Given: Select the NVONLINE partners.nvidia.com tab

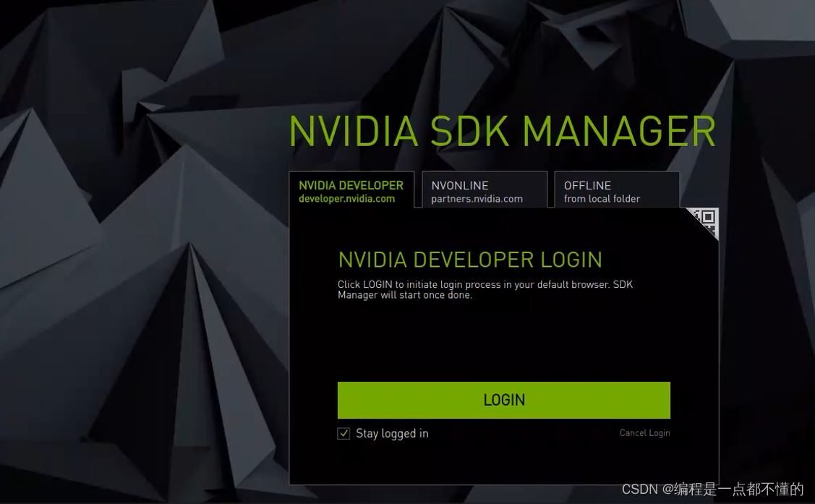Looking at the screenshot, I should point(485,189).
